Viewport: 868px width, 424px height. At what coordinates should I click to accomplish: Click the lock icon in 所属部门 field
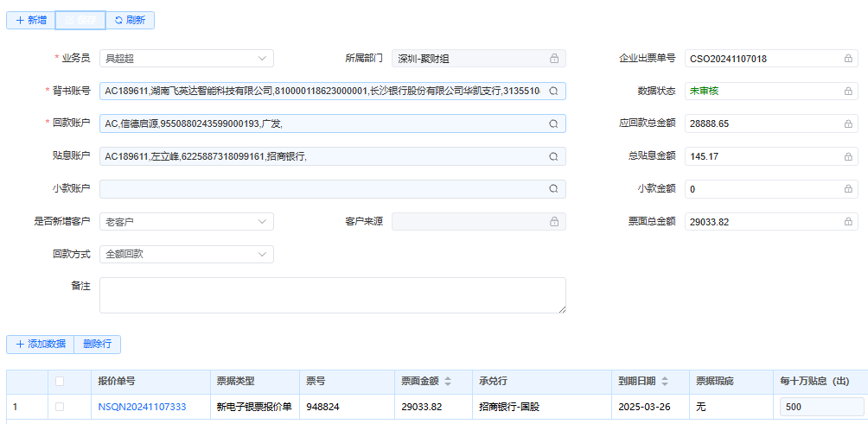[554, 59]
